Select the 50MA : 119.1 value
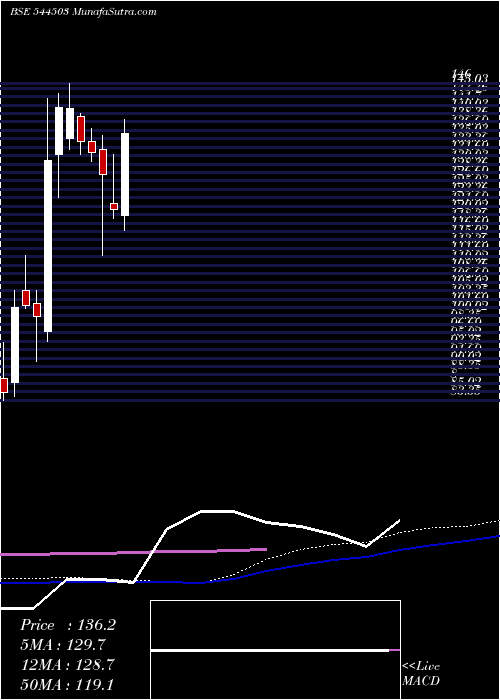This screenshot has height=700, width=500. pos(68,684)
